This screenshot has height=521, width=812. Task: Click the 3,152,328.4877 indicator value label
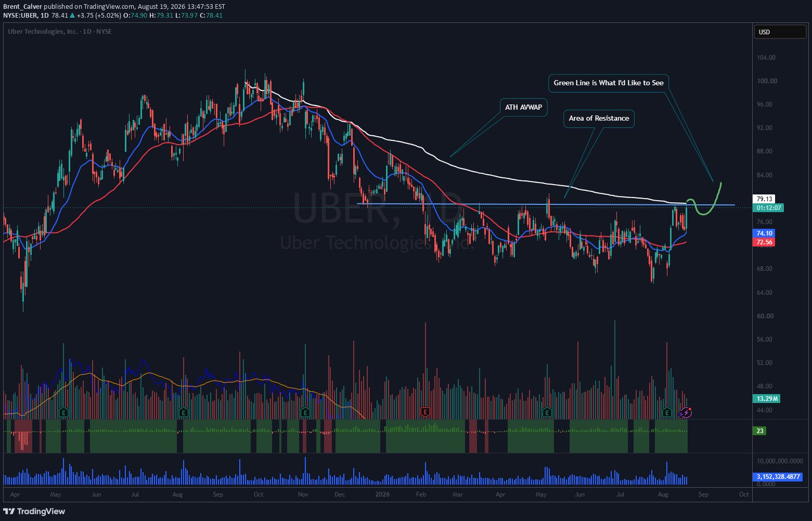pos(778,477)
